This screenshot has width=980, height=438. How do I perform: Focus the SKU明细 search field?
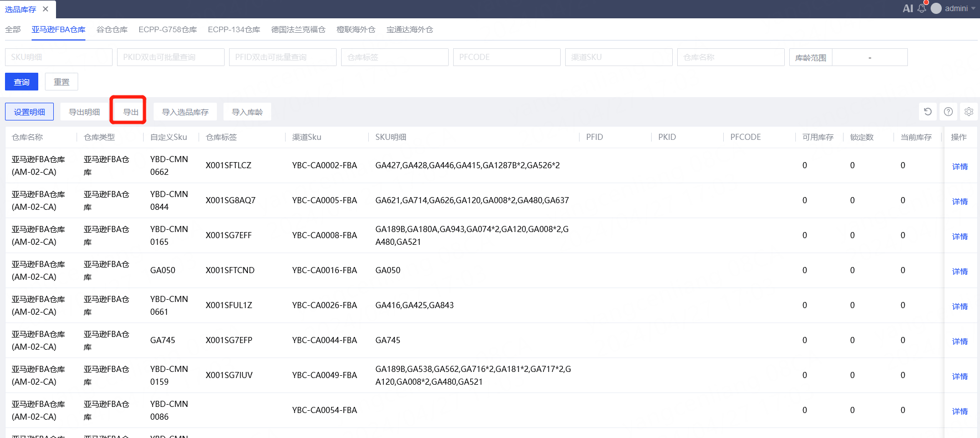point(59,57)
